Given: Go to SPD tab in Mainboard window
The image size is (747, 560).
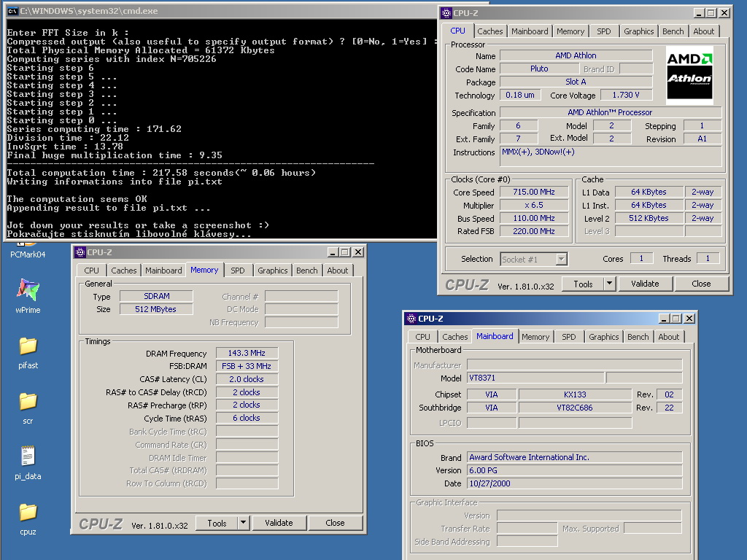Looking at the screenshot, I should [569, 337].
